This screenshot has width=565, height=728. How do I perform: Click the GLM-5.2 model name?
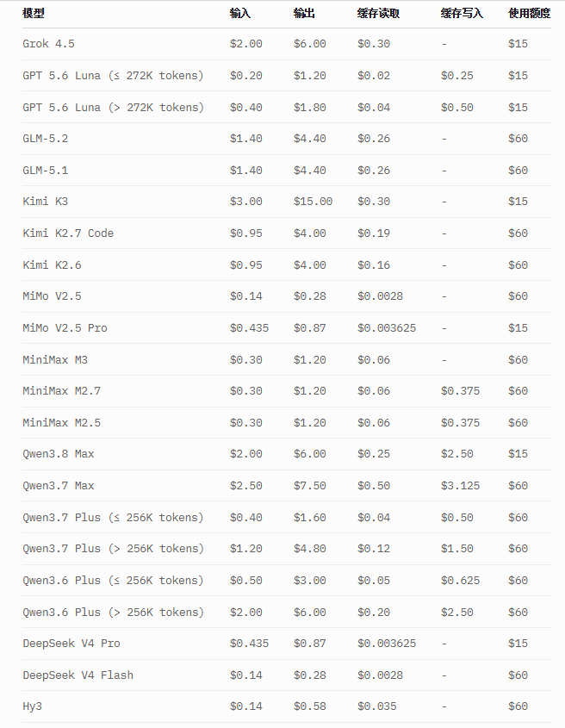[x=45, y=139]
